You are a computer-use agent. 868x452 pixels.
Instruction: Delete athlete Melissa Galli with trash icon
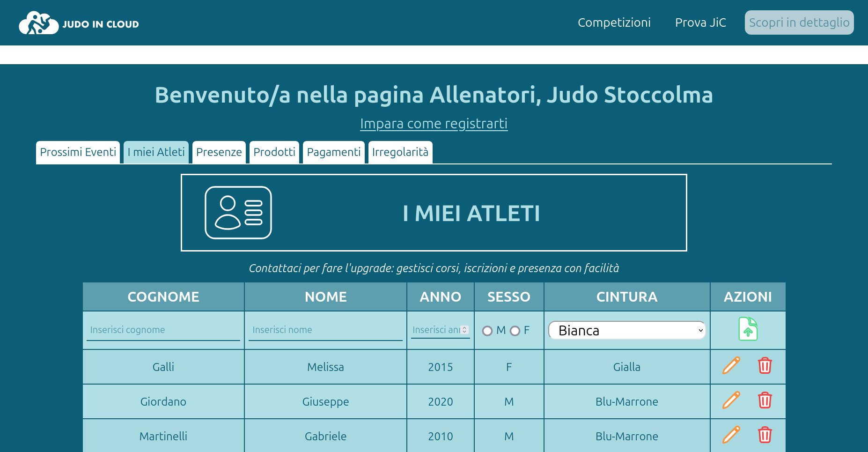pyautogui.click(x=765, y=366)
